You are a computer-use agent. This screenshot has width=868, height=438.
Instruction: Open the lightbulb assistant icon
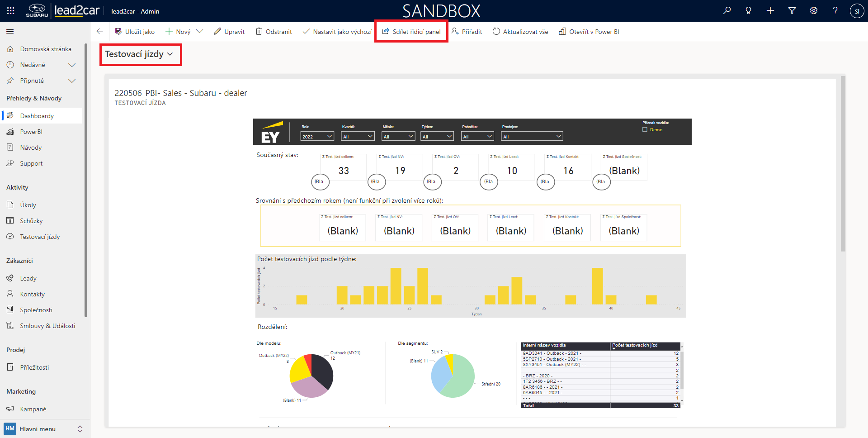tap(749, 11)
